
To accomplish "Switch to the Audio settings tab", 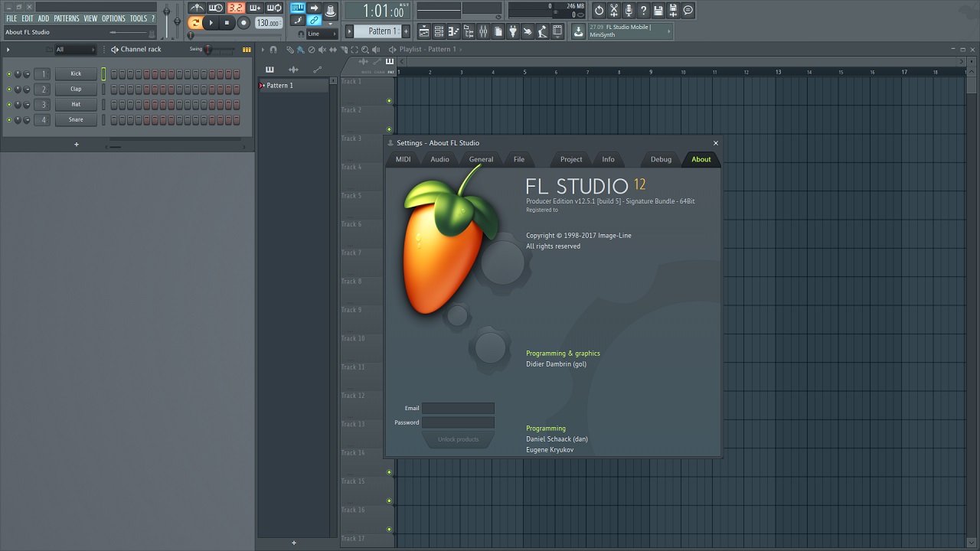I will pyautogui.click(x=439, y=159).
